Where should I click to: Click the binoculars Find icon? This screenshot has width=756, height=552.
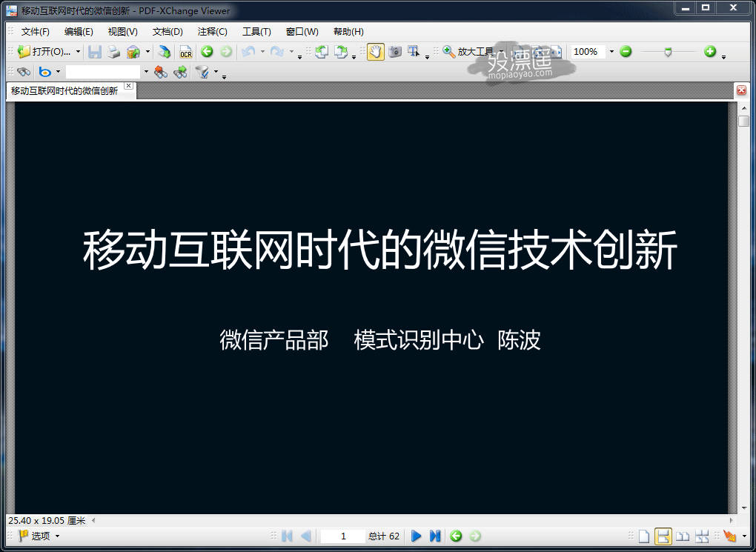click(x=23, y=73)
